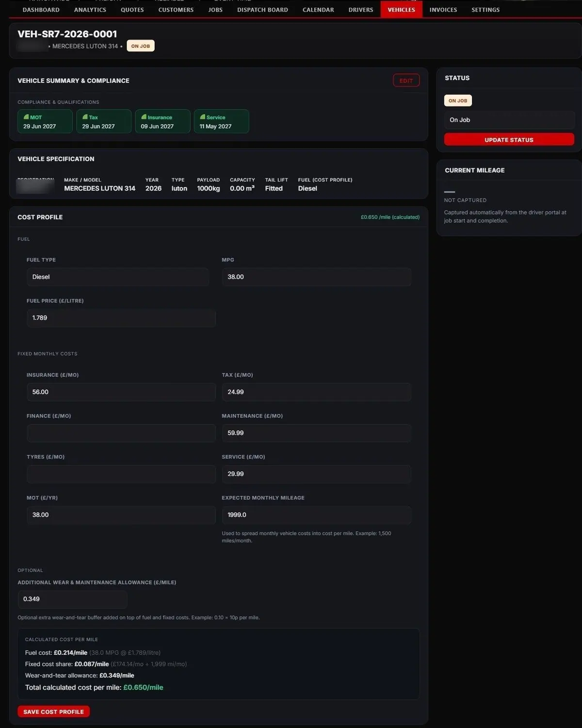
Task: Go to the Dashboard tab
Action: pos(41,10)
